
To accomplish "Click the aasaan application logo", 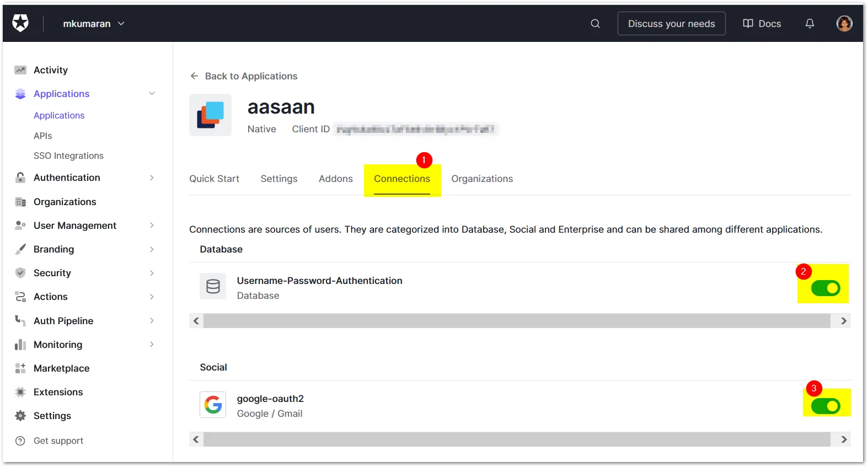I will pyautogui.click(x=211, y=115).
